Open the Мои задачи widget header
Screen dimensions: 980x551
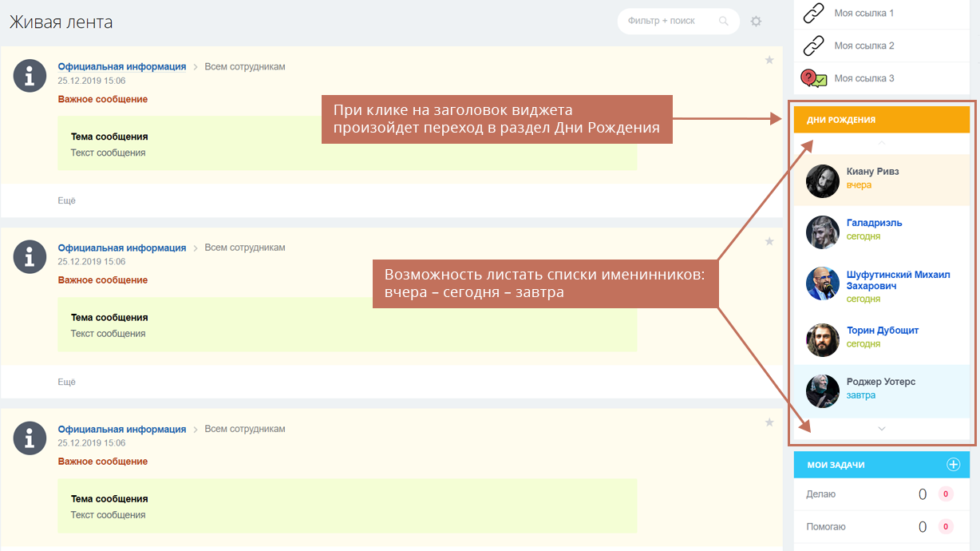(x=882, y=465)
